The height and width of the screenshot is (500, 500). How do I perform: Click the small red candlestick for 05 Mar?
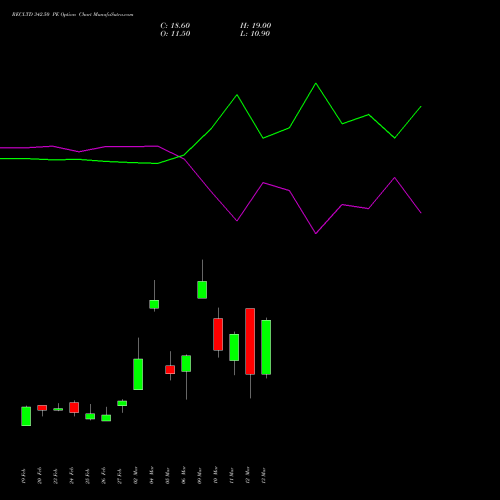click(x=170, y=369)
